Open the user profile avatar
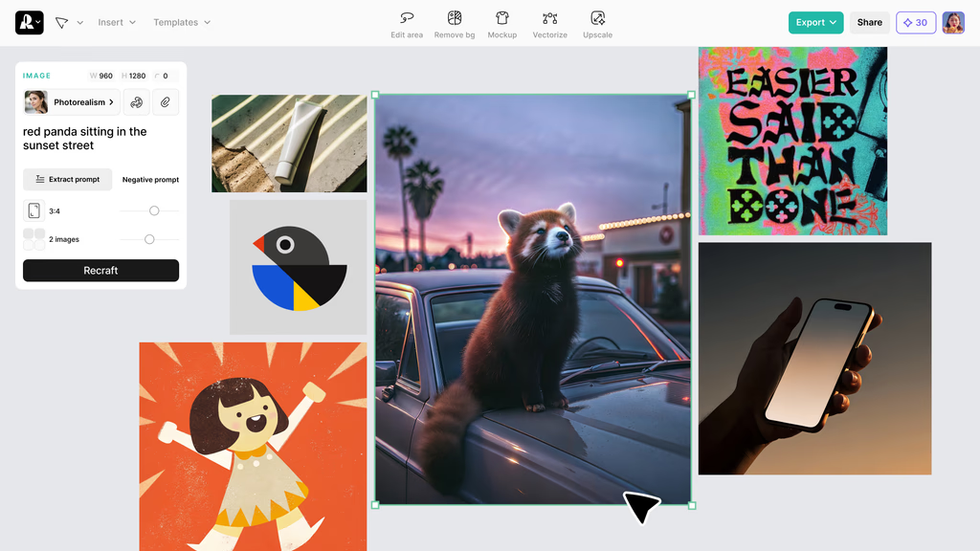The width and height of the screenshot is (980, 551). 953,23
